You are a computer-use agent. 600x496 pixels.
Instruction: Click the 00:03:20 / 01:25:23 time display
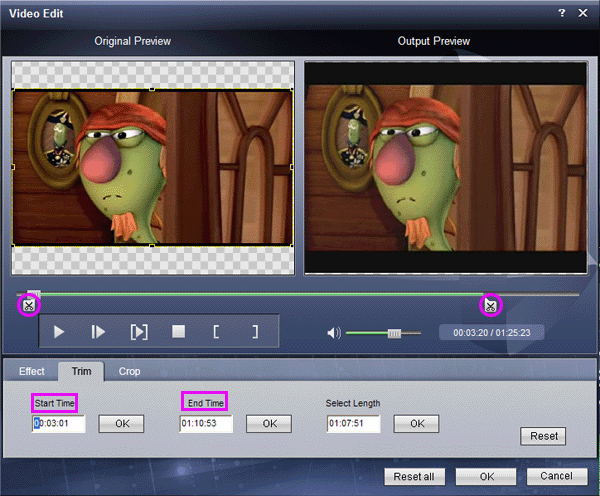pyautogui.click(x=492, y=333)
